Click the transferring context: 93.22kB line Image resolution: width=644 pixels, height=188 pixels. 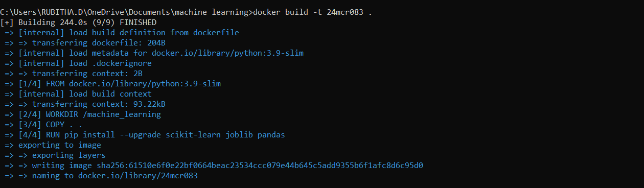click(x=85, y=104)
